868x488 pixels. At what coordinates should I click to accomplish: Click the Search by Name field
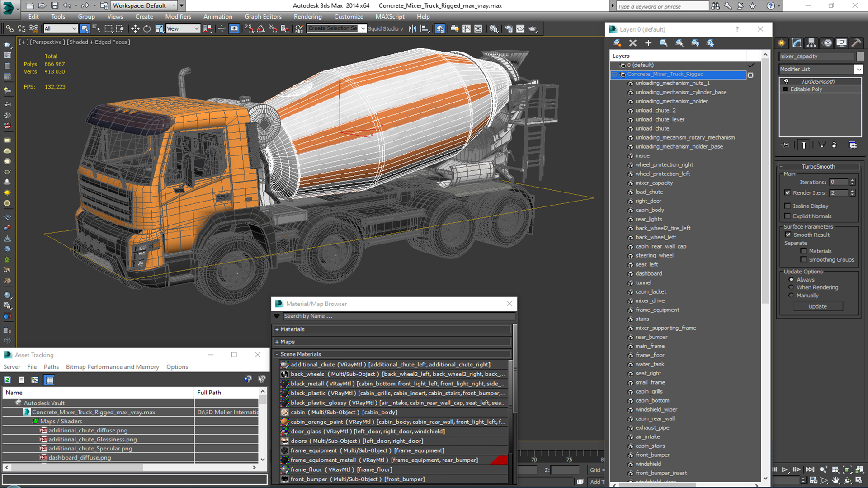tap(399, 316)
